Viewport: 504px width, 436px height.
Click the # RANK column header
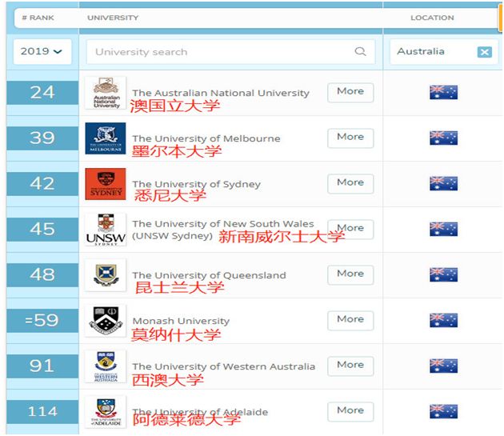pos(38,18)
